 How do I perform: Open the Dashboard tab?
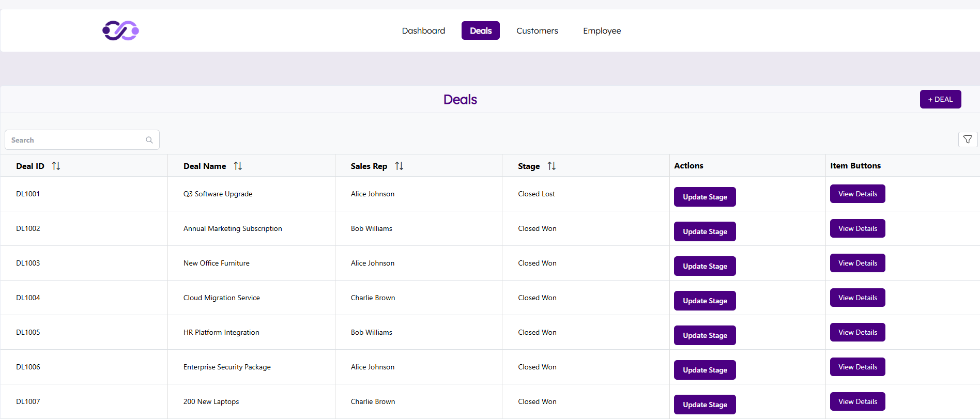pos(423,30)
